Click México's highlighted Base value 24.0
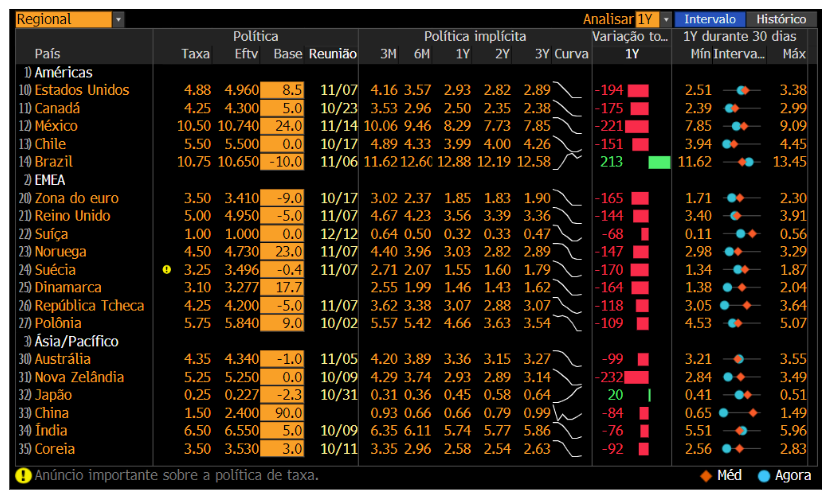The height and width of the screenshot is (500, 832). pos(282,126)
